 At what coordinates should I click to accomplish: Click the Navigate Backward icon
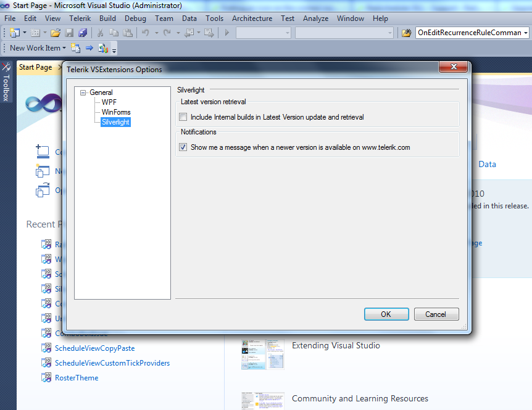189,33
